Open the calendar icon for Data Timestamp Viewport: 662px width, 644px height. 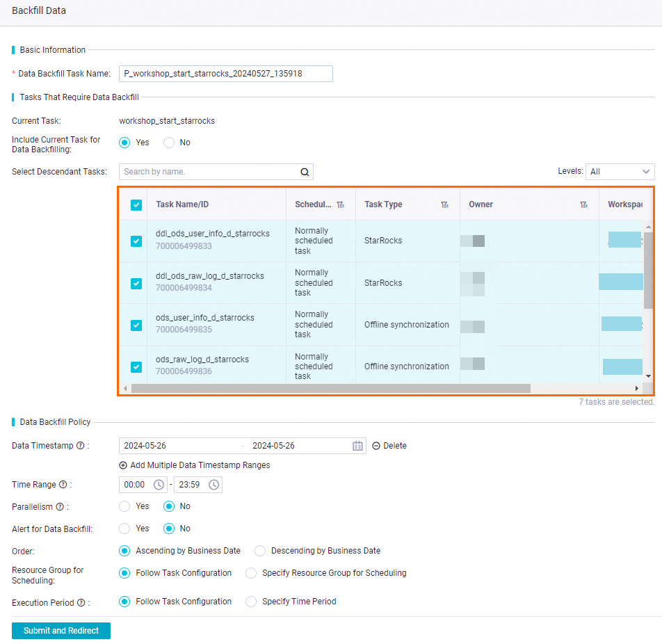357,446
